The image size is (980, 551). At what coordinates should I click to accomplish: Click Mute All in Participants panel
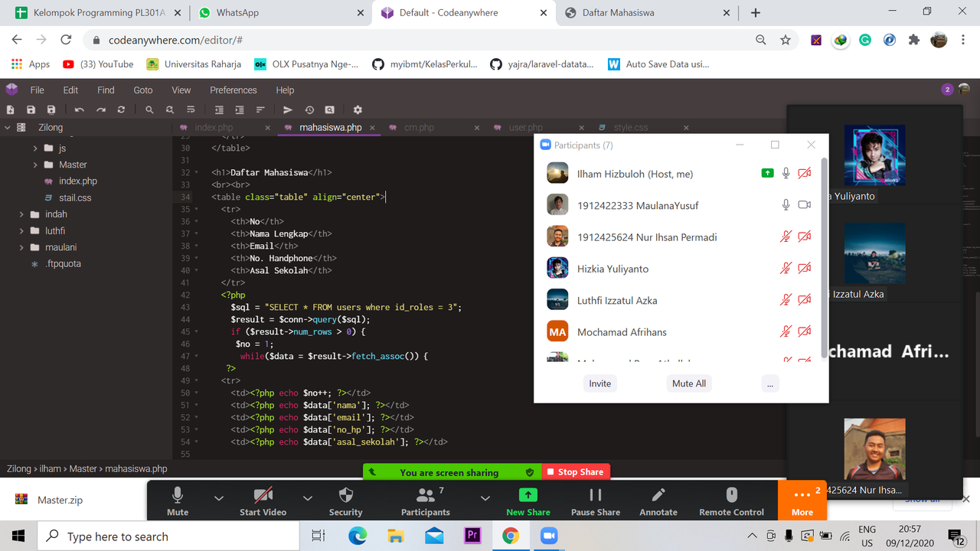point(689,383)
